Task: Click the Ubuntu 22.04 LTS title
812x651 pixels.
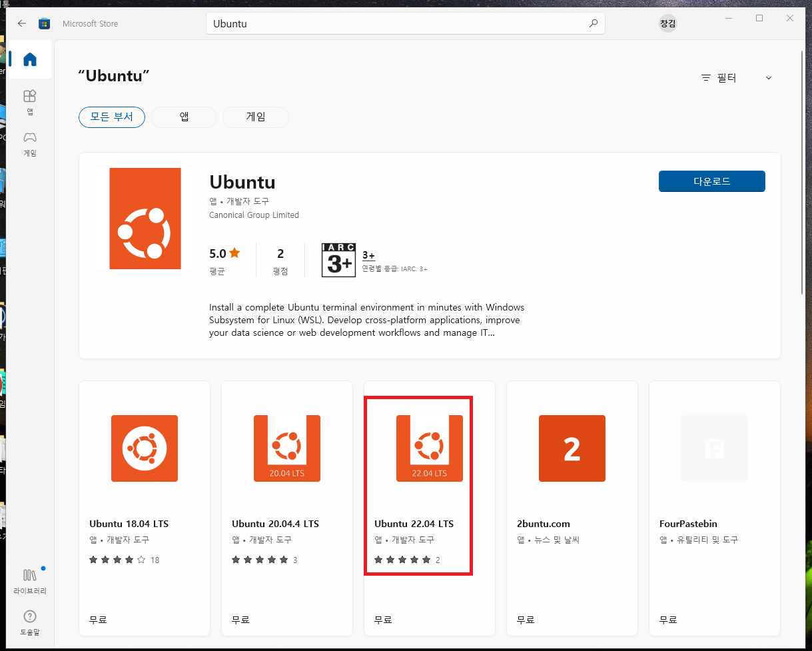Action: click(x=414, y=524)
